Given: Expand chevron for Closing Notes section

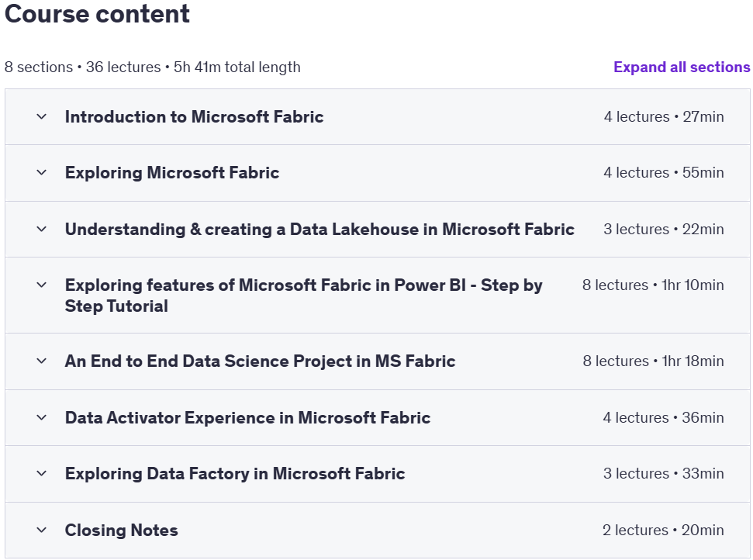Looking at the screenshot, I should (42, 530).
